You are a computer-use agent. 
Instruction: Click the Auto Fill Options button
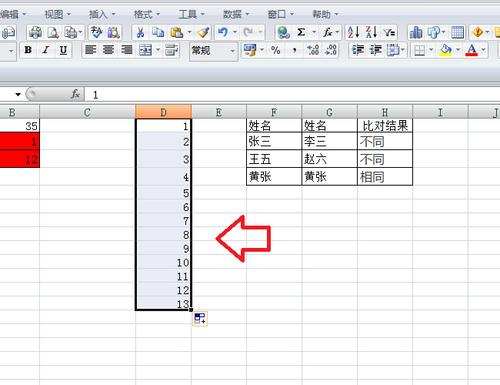[200, 319]
